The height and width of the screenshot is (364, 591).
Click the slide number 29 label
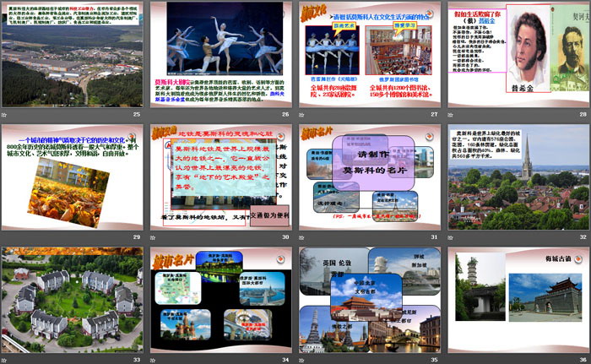[137, 237]
